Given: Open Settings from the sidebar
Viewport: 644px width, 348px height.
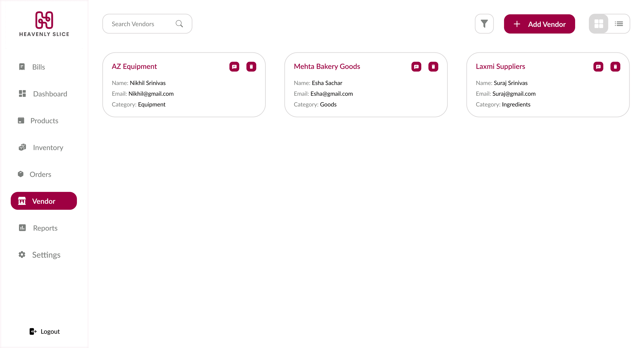Looking at the screenshot, I should point(46,255).
